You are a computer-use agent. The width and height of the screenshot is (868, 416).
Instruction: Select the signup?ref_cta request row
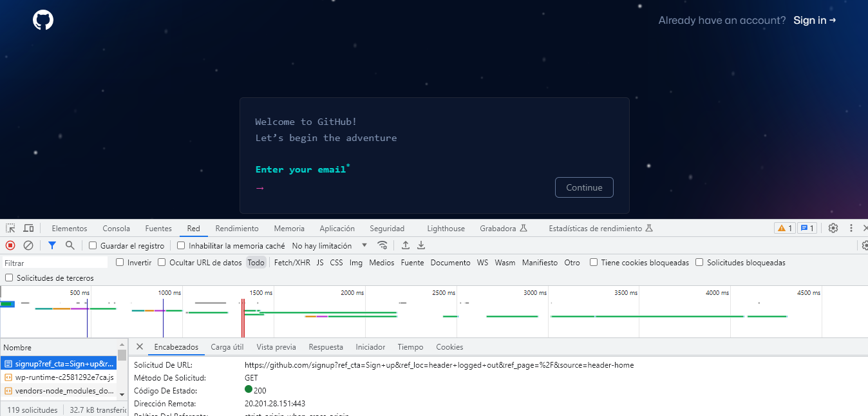(59, 364)
